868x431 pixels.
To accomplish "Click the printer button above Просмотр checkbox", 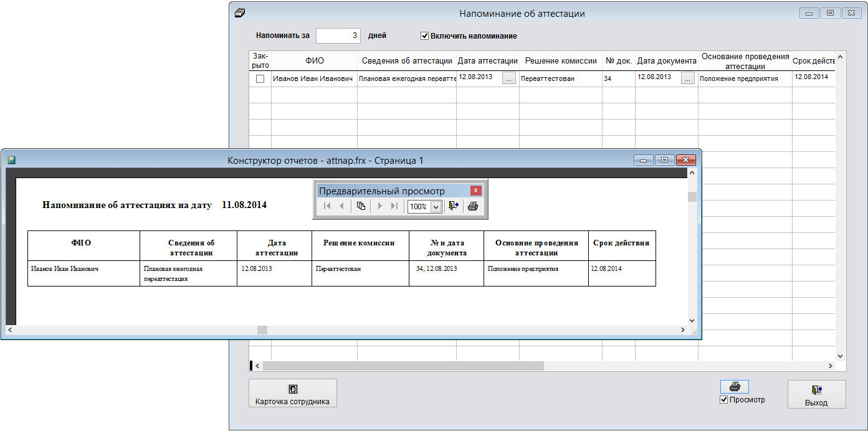I will pyautogui.click(x=734, y=387).
